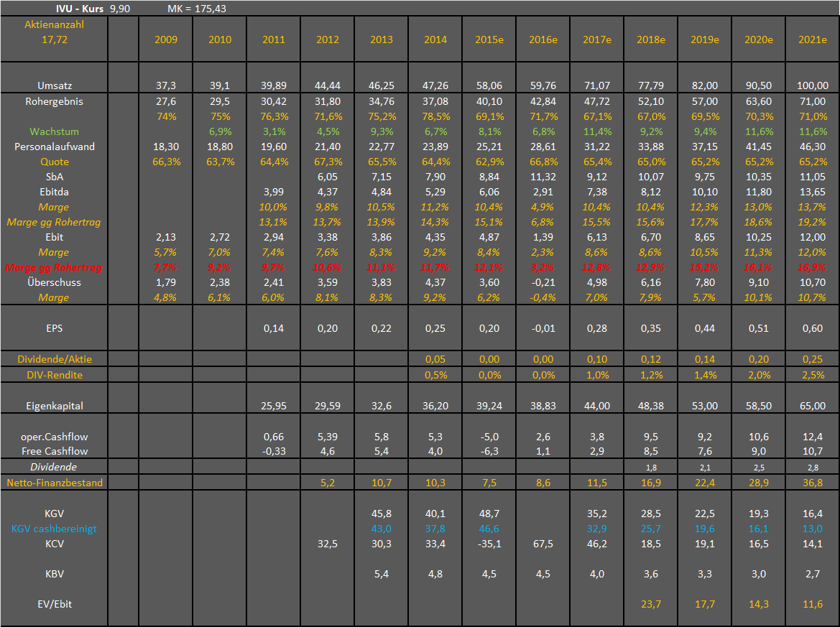Select oper.Cashflow 2015e value "-5,0"
This screenshot has width=840, height=627.
click(489, 437)
